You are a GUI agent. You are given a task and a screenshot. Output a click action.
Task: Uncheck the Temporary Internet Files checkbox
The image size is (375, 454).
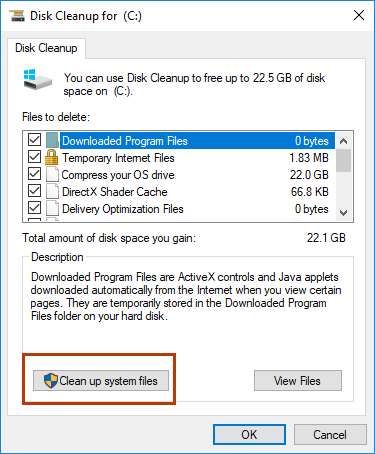pyautogui.click(x=34, y=157)
